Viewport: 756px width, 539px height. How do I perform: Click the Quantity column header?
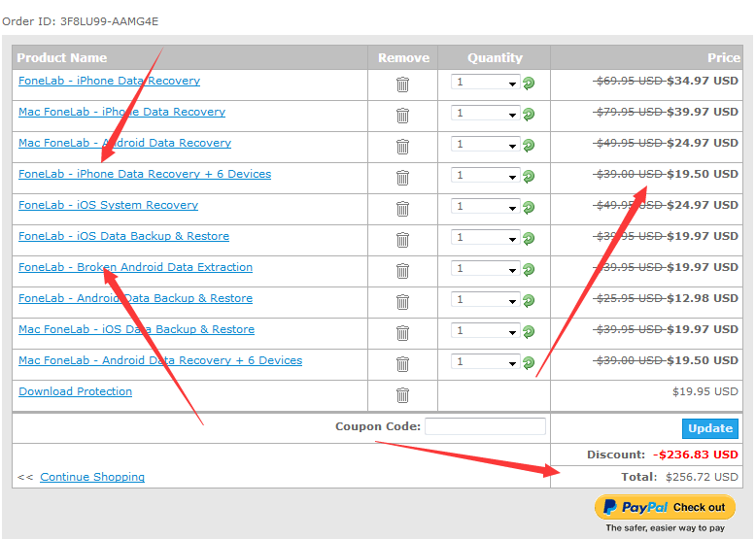tap(495, 58)
